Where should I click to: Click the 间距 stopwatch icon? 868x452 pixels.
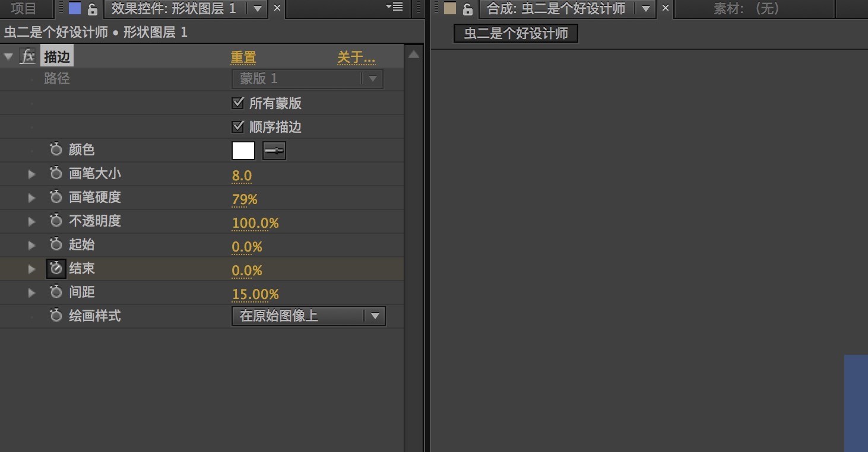point(56,292)
